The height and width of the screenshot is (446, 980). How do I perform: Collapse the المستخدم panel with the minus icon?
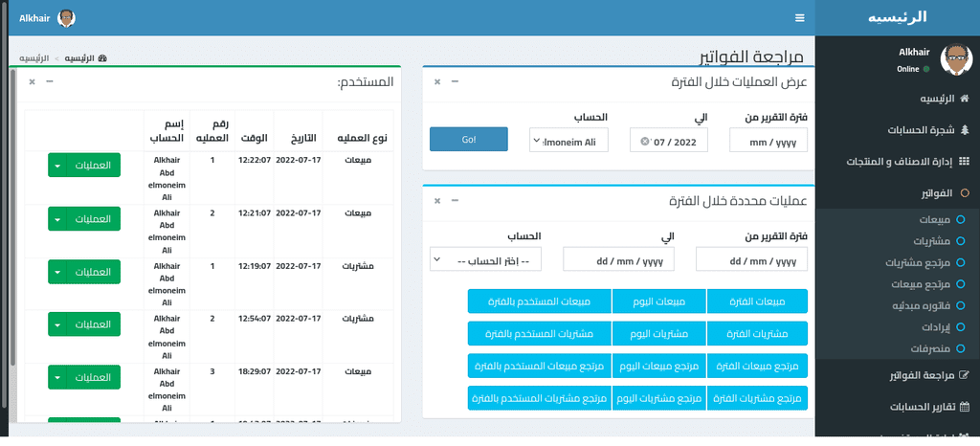pyautogui.click(x=50, y=81)
